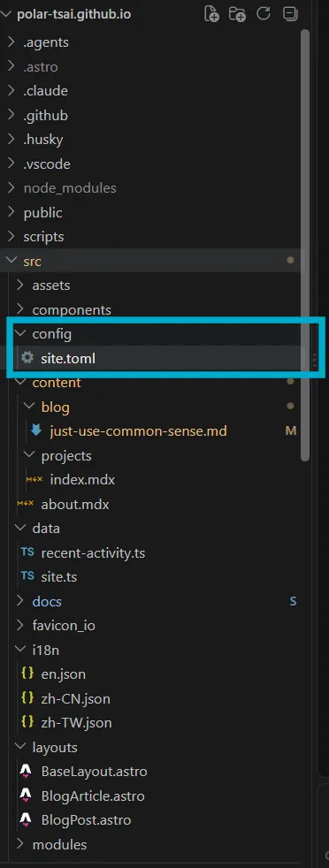This screenshot has width=329, height=868.
Task: Expand the .claude folder
Action: click(11, 91)
